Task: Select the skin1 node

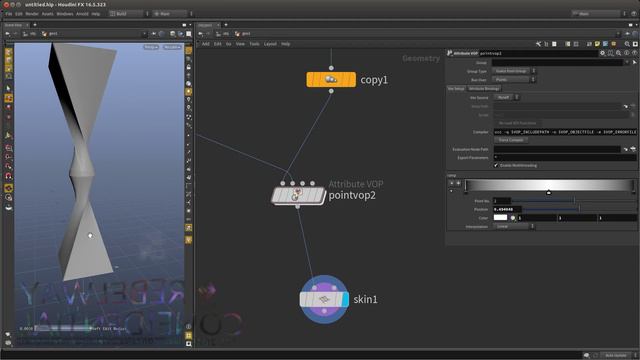Action: click(x=324, y=300)
